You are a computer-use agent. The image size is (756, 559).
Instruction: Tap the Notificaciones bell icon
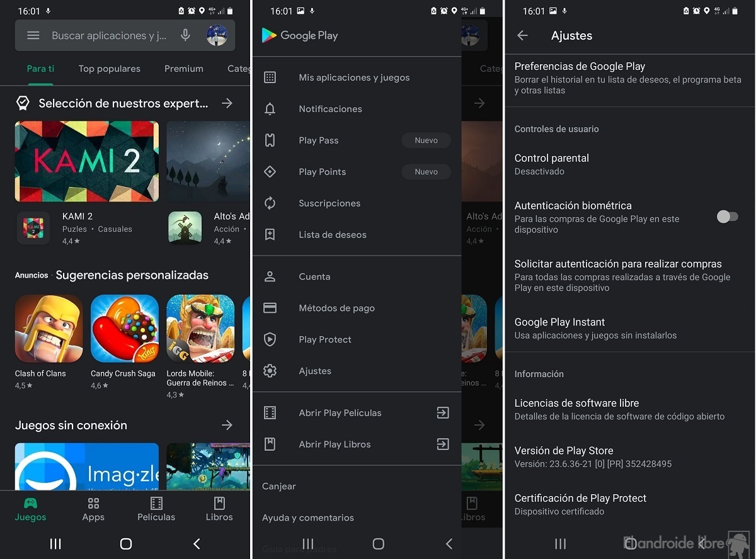[x=270, y=109]
